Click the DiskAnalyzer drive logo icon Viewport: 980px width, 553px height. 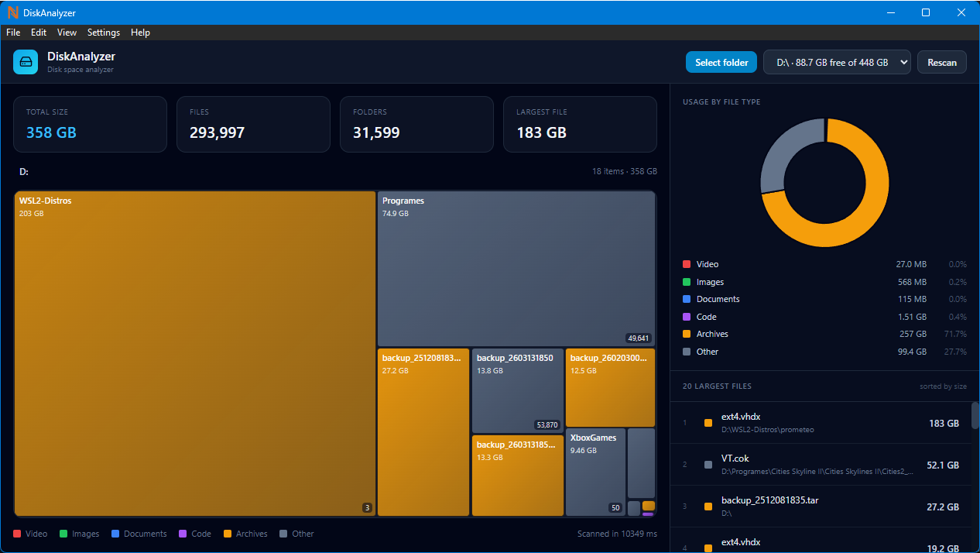pyautogui.click(x=26, y=62)
